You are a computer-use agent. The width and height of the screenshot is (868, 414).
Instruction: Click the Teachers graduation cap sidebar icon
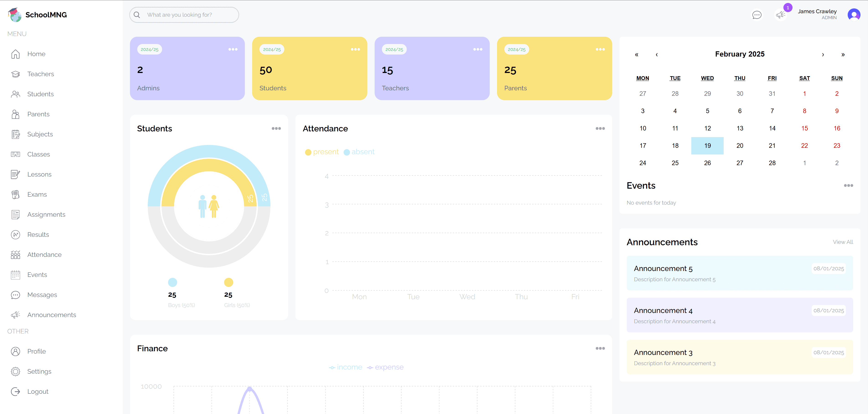coord(16,74)
